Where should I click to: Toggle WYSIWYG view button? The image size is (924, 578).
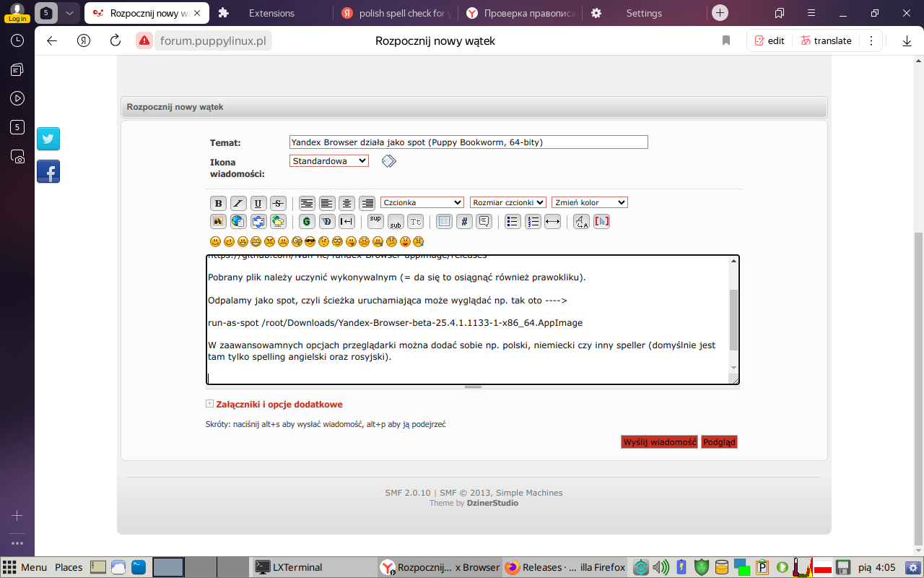tap(602, 222)
